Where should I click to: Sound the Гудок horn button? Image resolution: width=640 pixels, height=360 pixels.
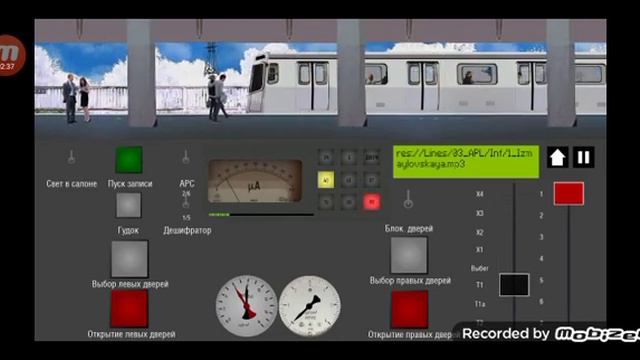click(x=129, y=205)
